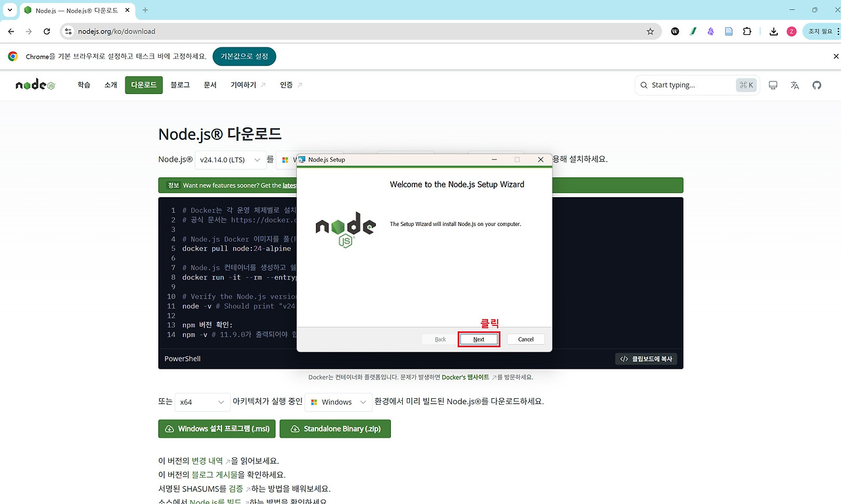
Task: Download the Standalone Binary (.zip)
Action: (x=335, y=428)
